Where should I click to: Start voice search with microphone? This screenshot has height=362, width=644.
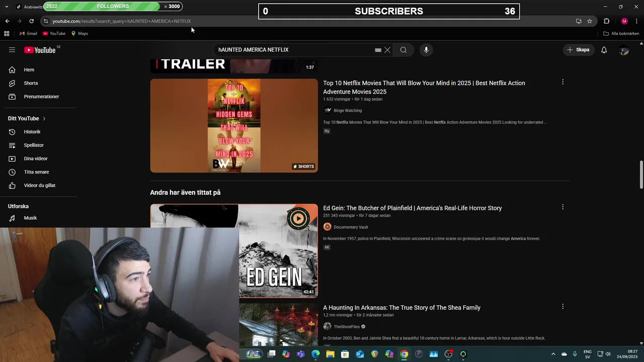coord(426,50)
